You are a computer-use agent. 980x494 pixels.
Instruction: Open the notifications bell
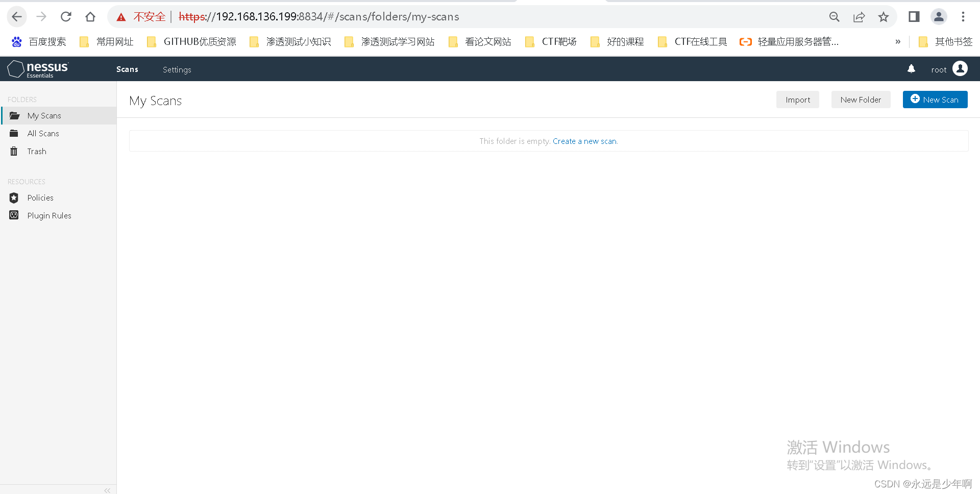pyautogui.click(x=911, y=69)
